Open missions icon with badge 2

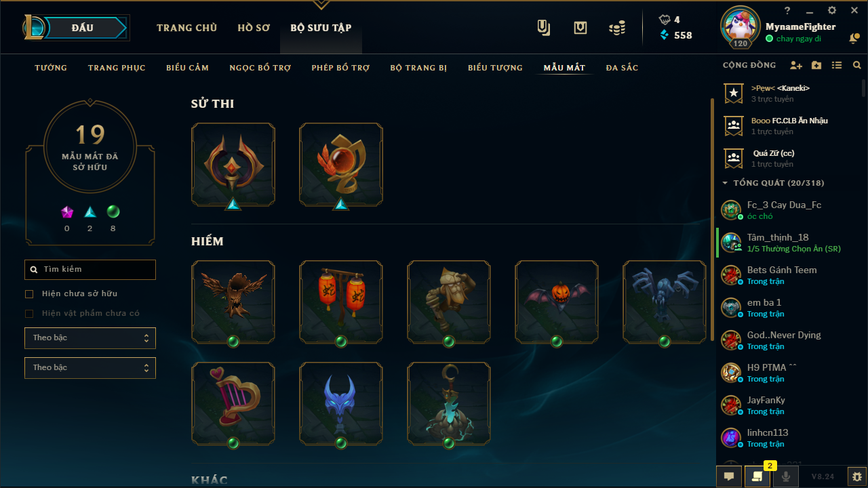757,476
